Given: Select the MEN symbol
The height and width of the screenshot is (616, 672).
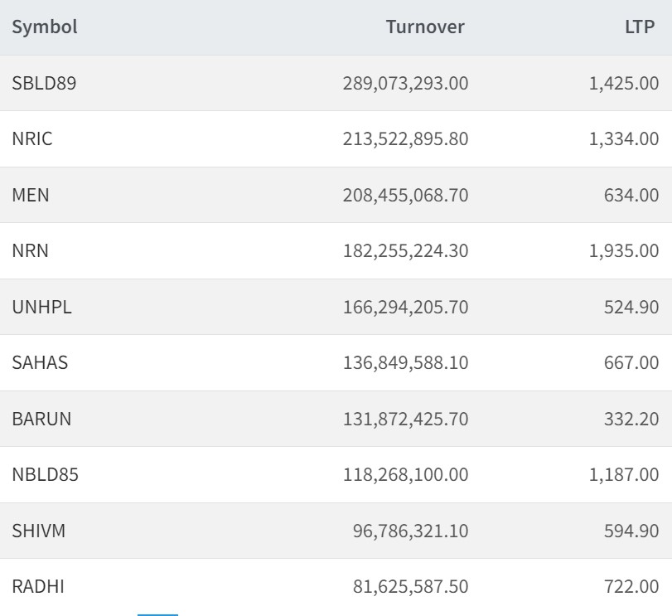Looking at the screenshot, I should point(31,195).
